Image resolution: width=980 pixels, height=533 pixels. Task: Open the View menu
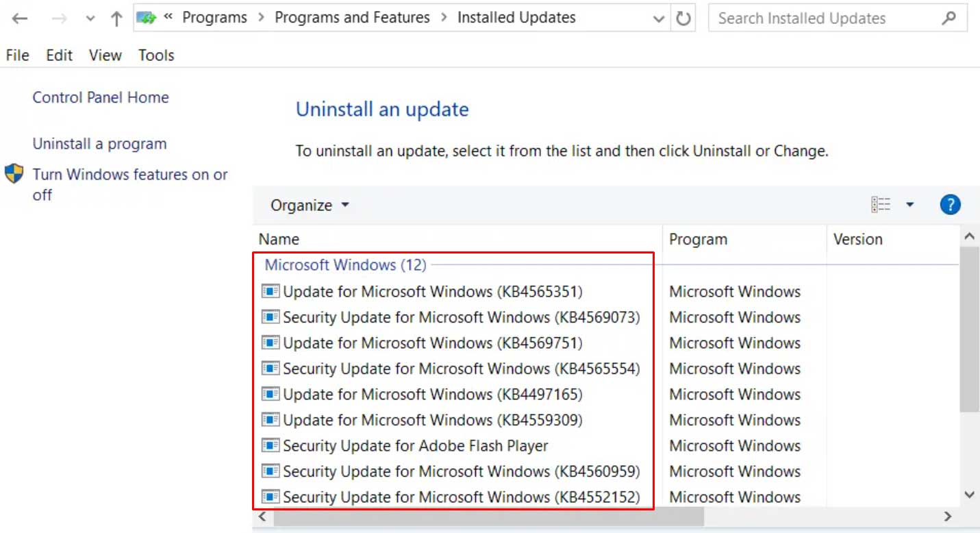point(105,55)
